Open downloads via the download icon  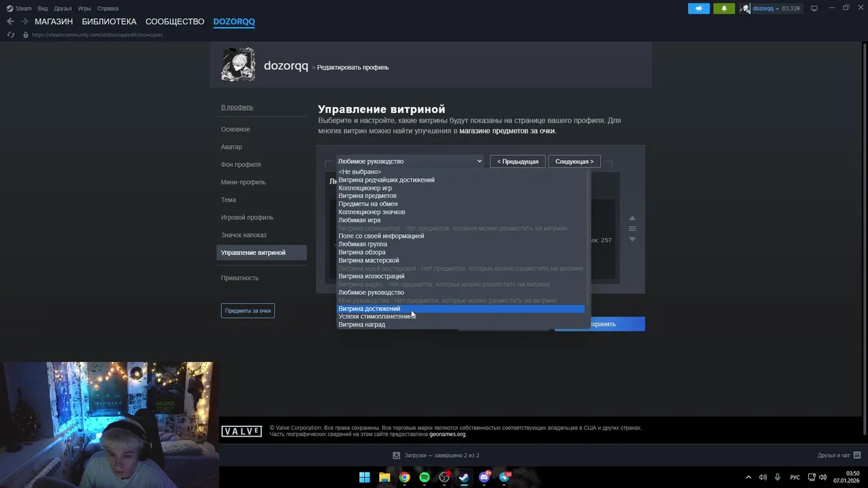(x=397, y=455)
